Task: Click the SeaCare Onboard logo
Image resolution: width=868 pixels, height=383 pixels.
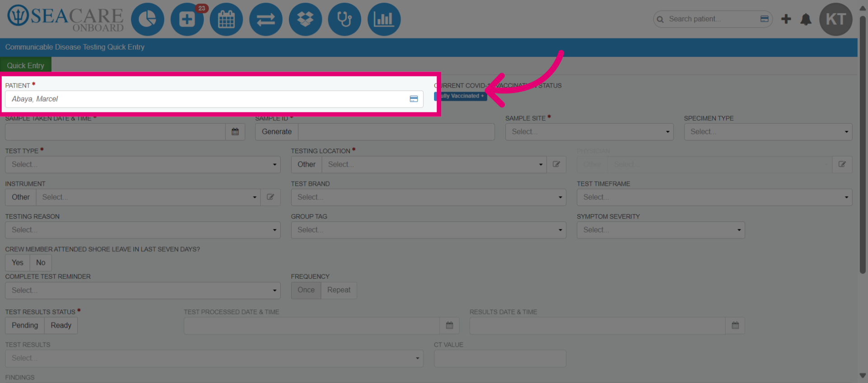Action: [66, 19]
